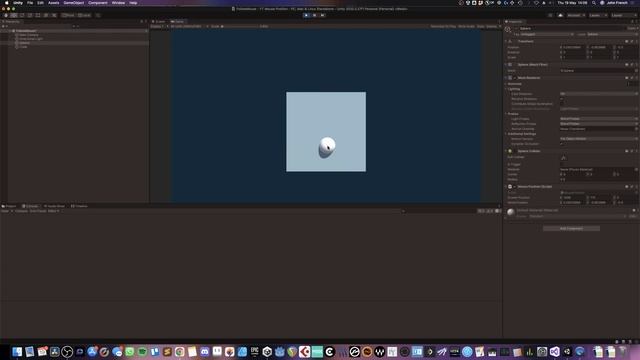
Task: Open the Help menu
Action: point(133,3)
